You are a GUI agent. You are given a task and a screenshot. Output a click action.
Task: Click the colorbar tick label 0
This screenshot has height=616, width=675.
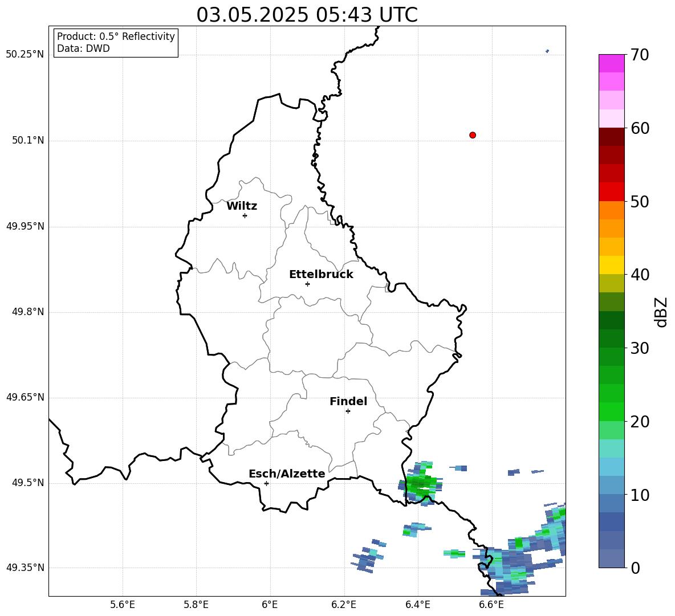[x=635, y=568]
